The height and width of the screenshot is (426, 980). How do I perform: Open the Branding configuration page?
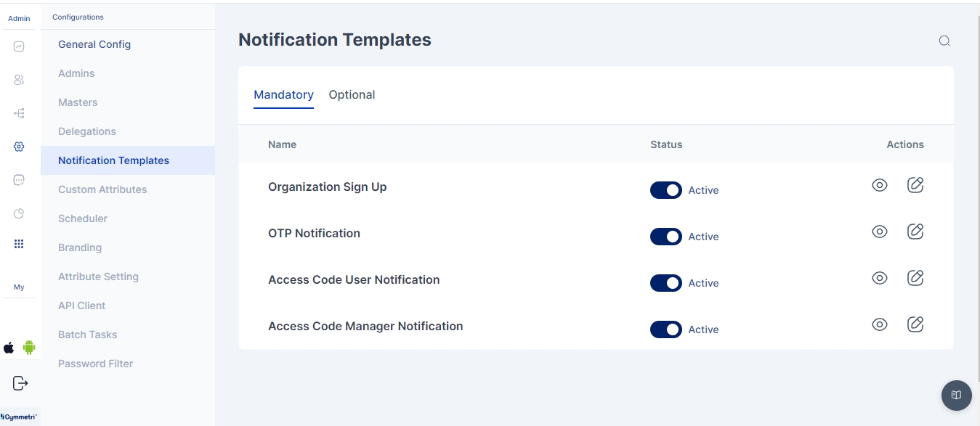tap(80, 247)
